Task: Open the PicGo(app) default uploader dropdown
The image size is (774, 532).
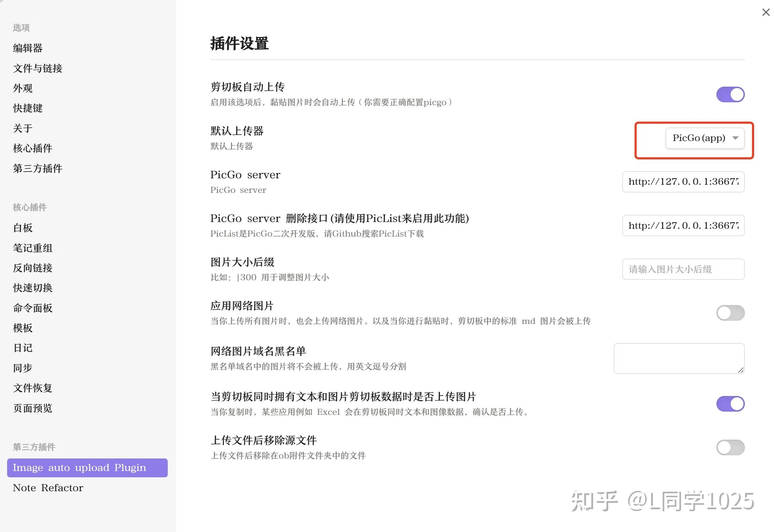Action: 705,138
